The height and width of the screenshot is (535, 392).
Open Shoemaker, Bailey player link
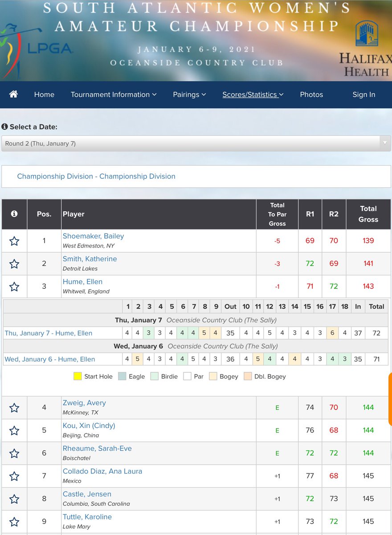pos(93,236)
